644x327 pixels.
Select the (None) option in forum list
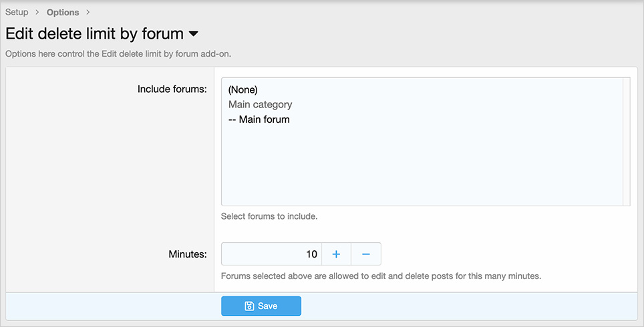[x=243, y=90]
